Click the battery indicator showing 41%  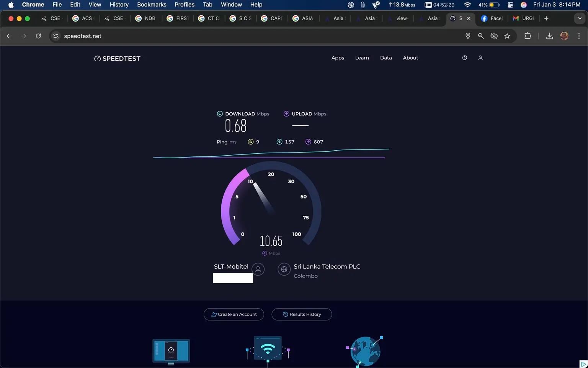[x=488, y=5]
